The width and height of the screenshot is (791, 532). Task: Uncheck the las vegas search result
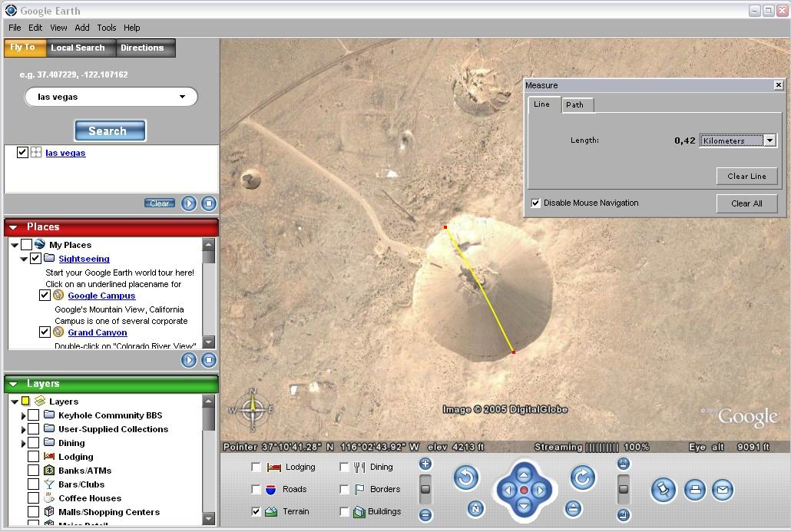[22, 152]
